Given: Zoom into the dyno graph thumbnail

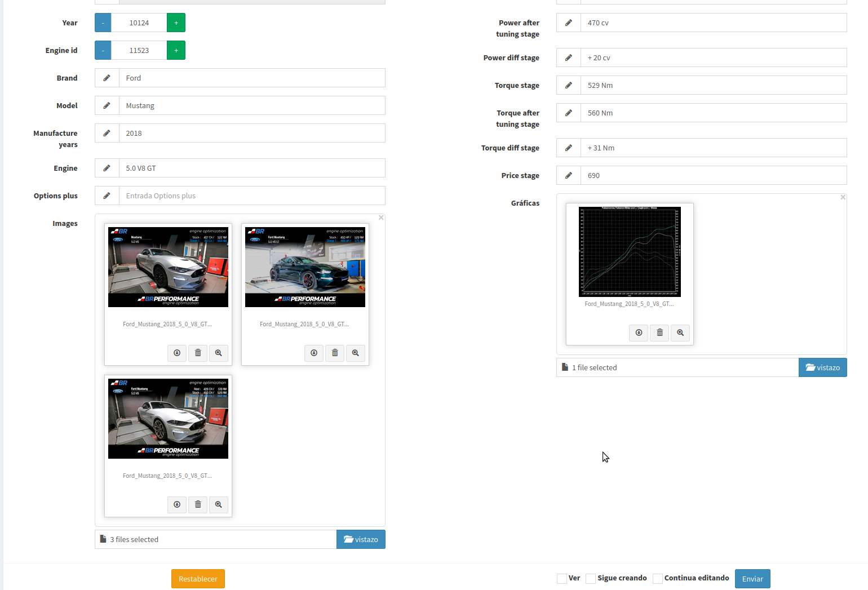Looking at the screenshot, I should (x=680, y=332).
